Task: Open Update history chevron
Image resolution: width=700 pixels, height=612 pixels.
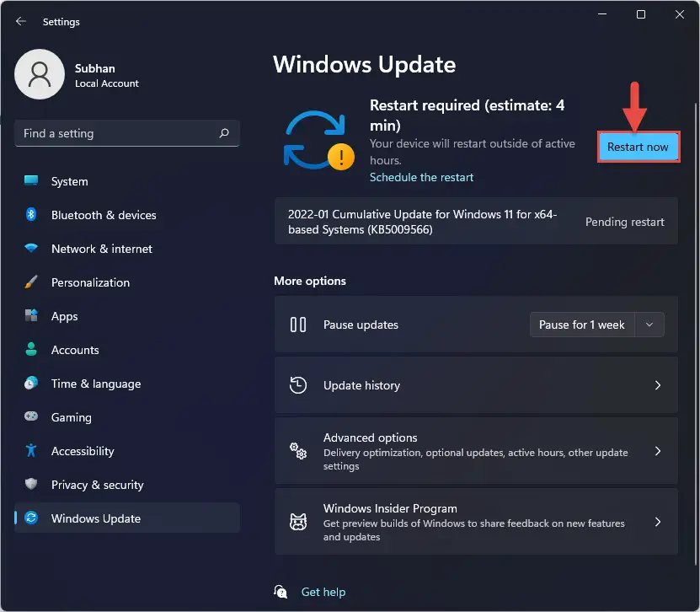Action: [658, 385]
